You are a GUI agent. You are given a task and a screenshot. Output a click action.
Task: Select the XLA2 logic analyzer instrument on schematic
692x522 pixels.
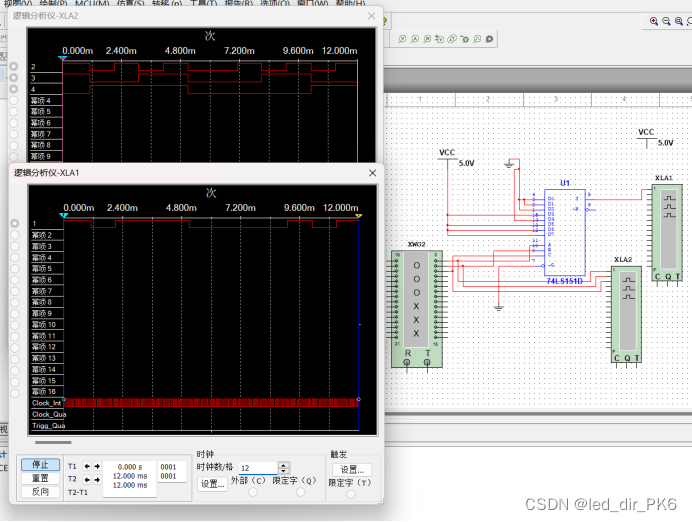point(627,314)
